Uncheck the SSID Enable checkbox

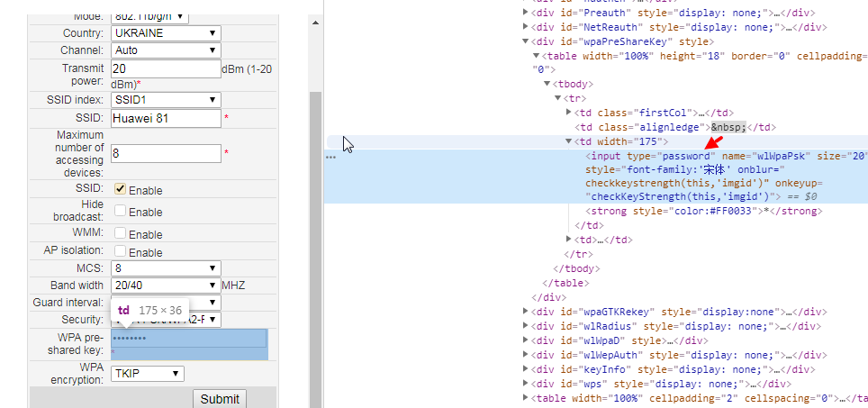click(120, 189)
